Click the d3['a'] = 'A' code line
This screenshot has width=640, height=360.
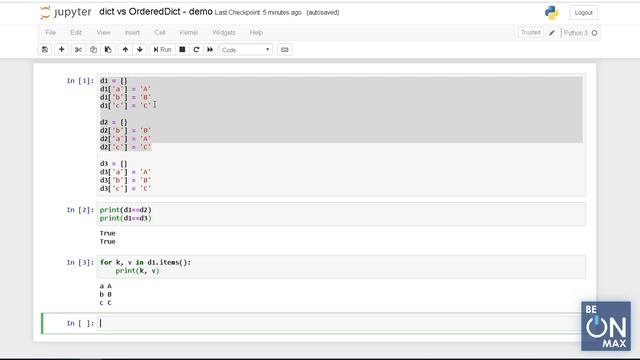tap(125, 172)
